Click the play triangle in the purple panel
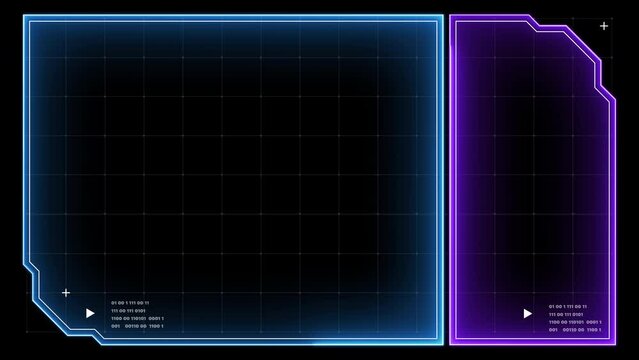This screenshot has width=639, height=360. click(x=528, y=314)
